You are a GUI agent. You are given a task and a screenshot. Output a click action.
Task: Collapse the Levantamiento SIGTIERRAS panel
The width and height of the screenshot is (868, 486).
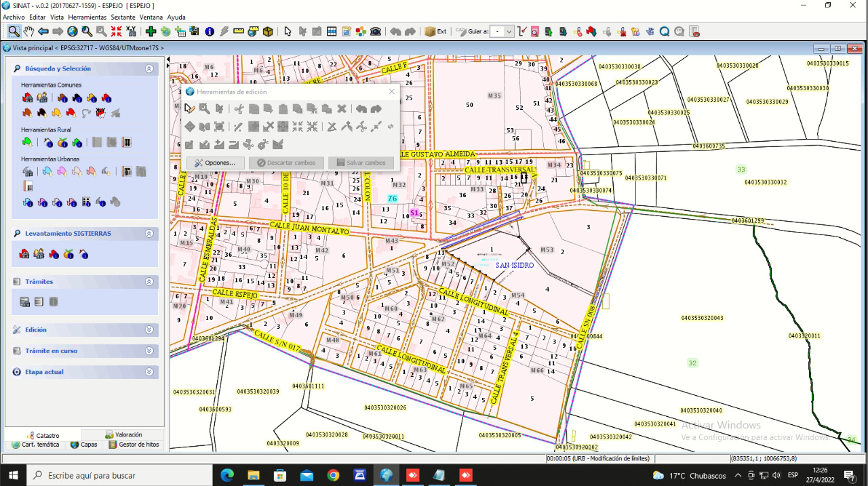149,233
